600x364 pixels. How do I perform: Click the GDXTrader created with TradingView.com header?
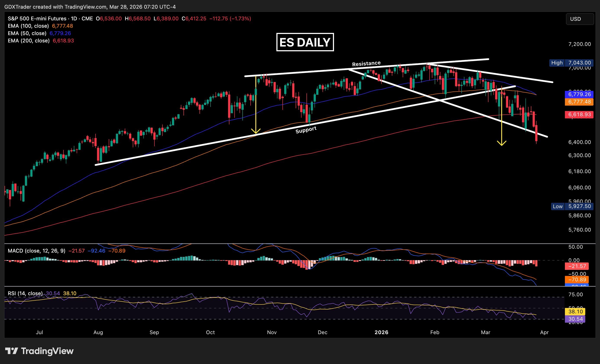[90, 7]
